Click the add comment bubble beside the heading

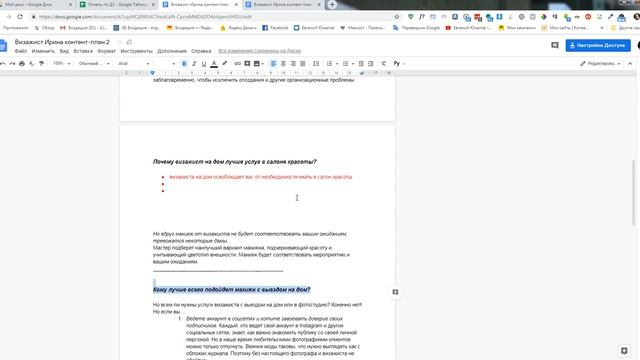[x=395, y=292]
